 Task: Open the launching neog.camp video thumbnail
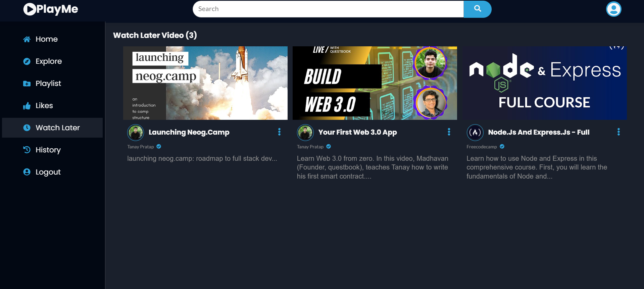coord(205,83)
